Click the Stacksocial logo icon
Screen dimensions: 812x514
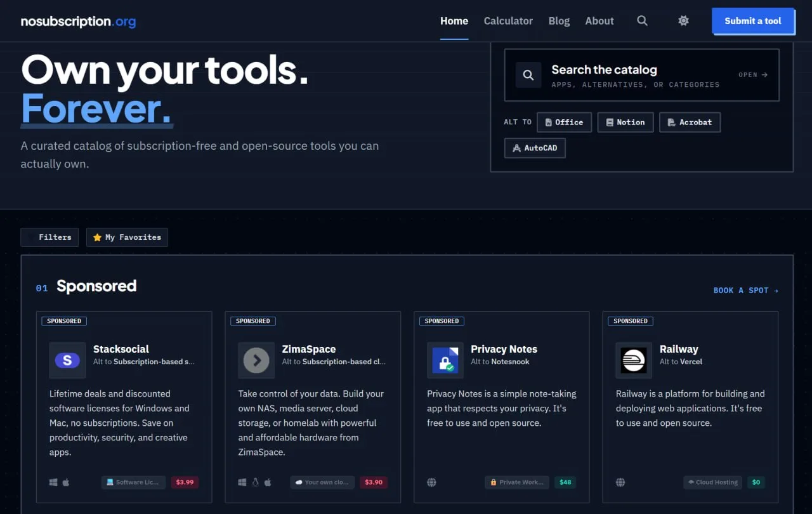(67, 360)
